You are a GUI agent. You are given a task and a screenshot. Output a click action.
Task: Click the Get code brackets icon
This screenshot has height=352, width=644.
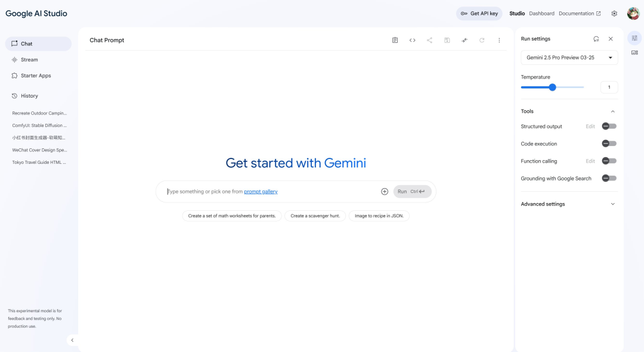(413, 41)
